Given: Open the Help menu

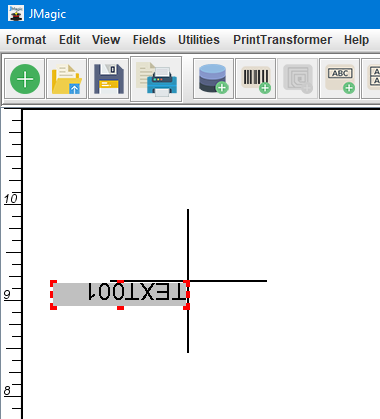Looking at the screenshot, I should click(356, 40).
